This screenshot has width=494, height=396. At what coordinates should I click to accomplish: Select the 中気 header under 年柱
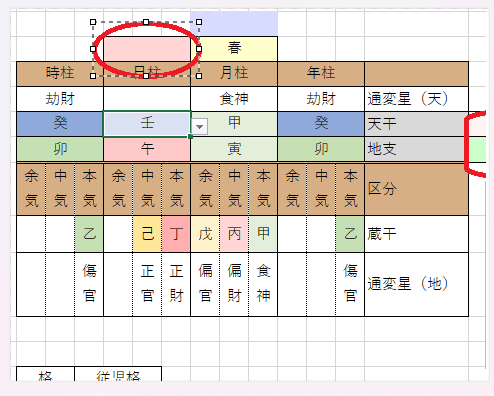321,189
